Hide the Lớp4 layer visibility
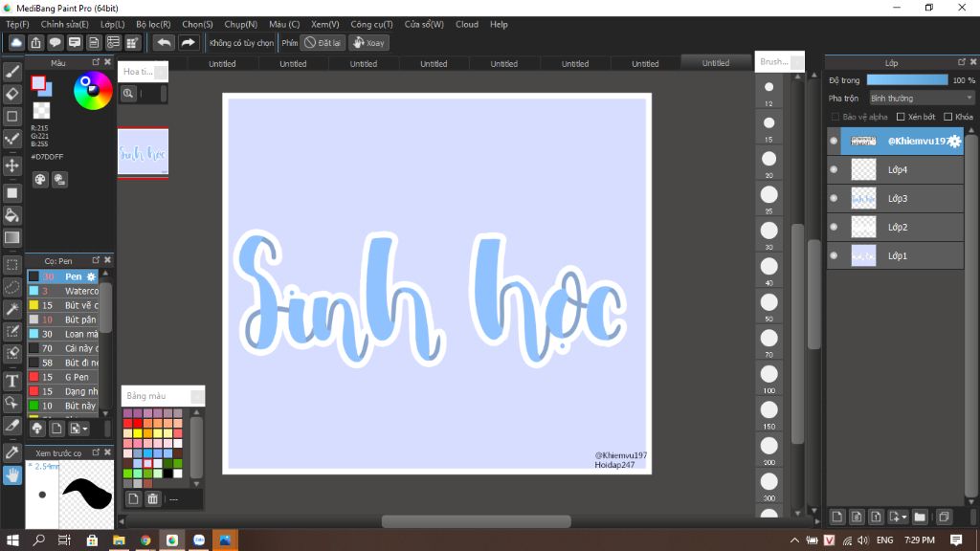 point(834,170)
